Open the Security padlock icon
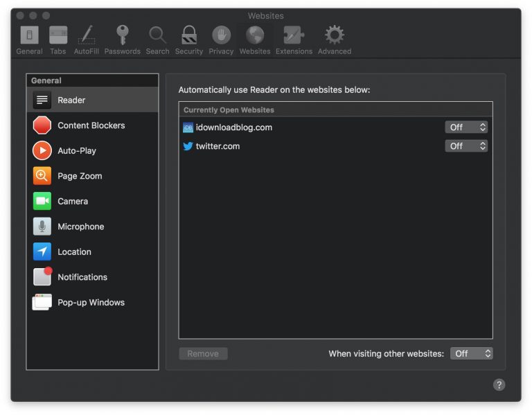This screenshot has width=532, height=415. click(x=189, y=35)
